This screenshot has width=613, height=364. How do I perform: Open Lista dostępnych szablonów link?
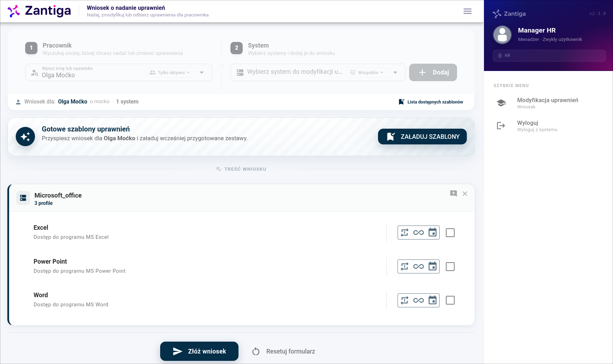[x=431, y=102]
